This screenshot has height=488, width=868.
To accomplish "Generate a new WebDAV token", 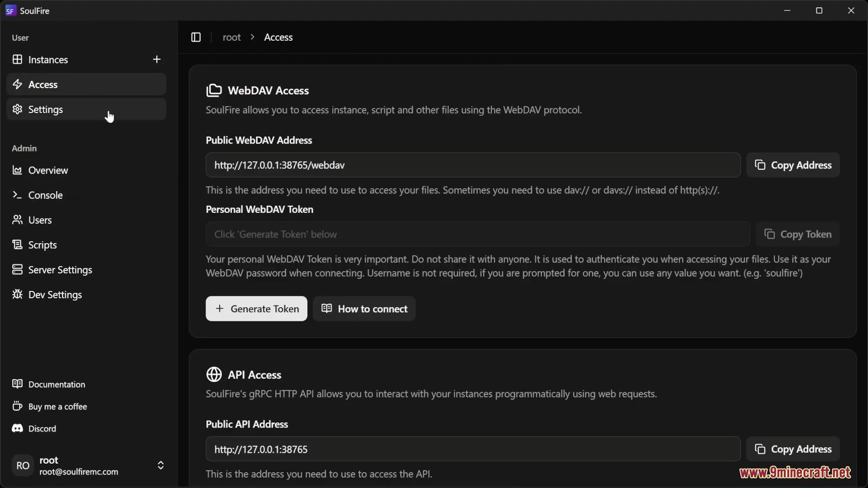I will (256, 309).
